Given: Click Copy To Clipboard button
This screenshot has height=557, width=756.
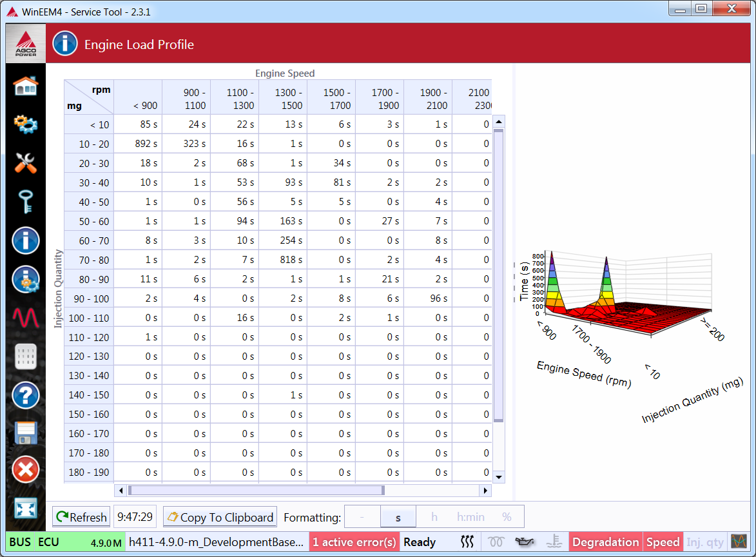Looking at the screenshot, I should (x=220, y=517).
